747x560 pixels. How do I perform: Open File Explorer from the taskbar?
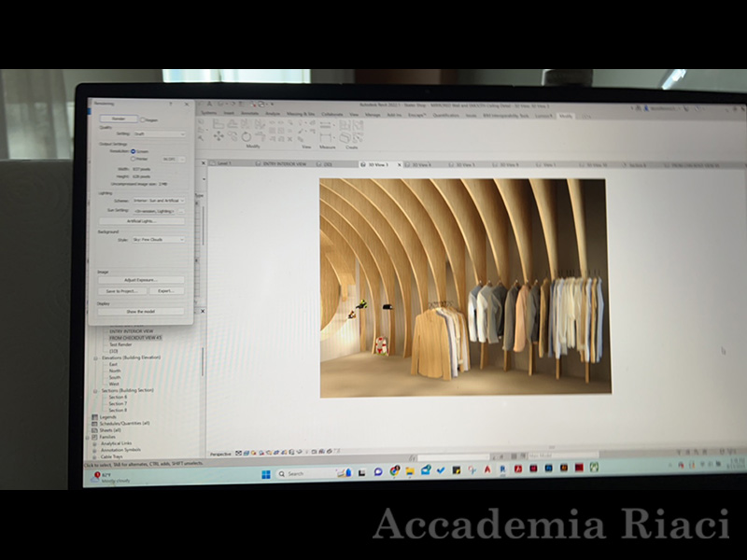tap(410, 471)
